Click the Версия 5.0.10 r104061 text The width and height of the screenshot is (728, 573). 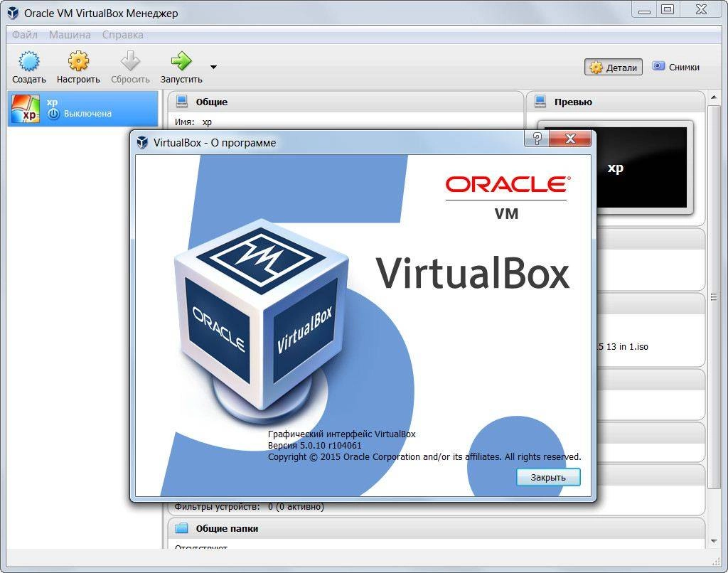pyautogui.click(x=315, y=445)
